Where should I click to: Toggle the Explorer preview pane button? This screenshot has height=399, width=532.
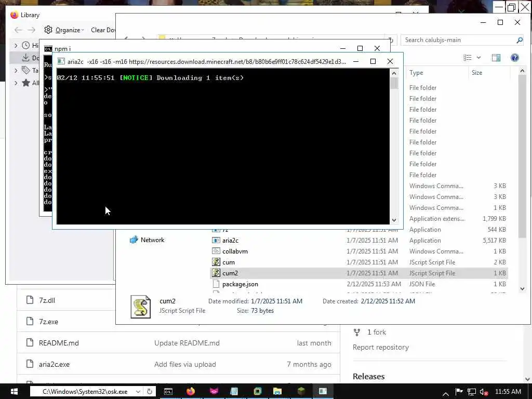coord(496,57)
